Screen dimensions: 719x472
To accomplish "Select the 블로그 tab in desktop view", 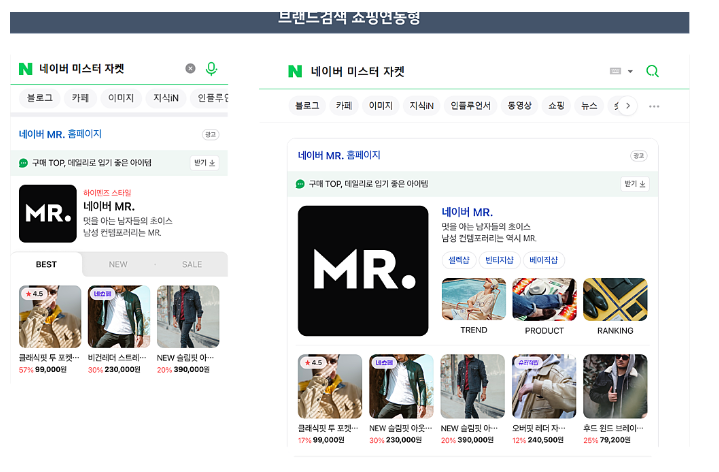I will pyautogui.click(x=307, y=106).
